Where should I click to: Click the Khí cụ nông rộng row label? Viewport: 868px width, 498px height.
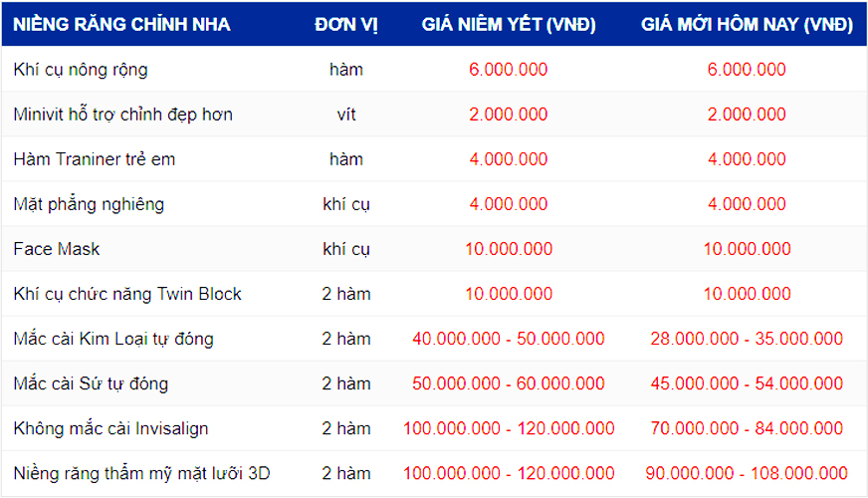click(x=81, y=70)
